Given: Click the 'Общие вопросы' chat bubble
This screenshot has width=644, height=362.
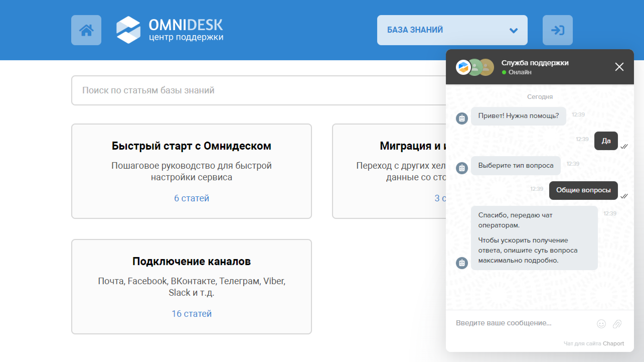Looking at the screenshot, I should tap(583, 190).
